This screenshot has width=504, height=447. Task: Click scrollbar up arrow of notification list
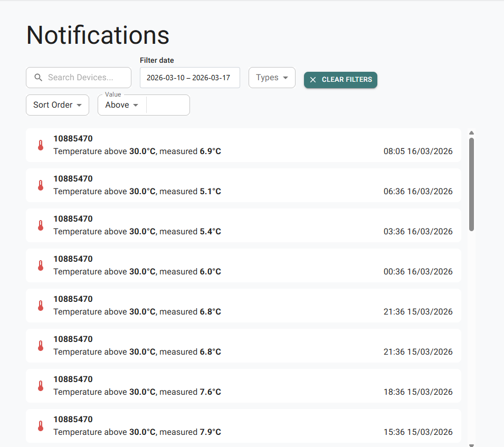click(471, 133)
